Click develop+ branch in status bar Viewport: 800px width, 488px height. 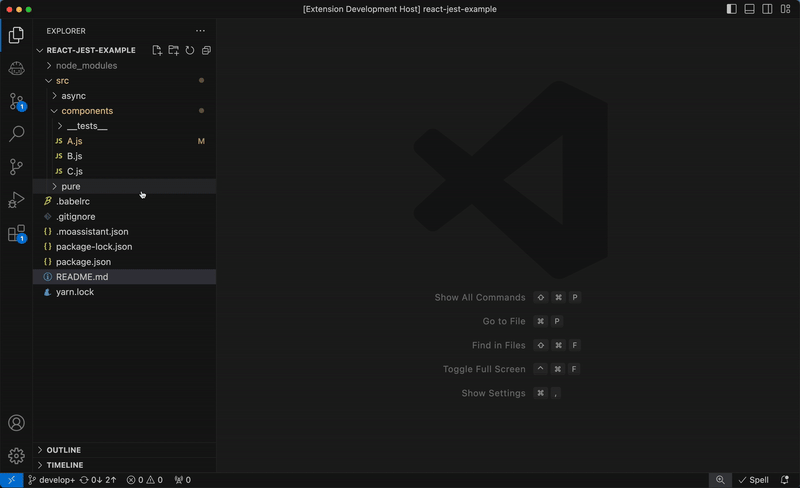pos(51,480)
